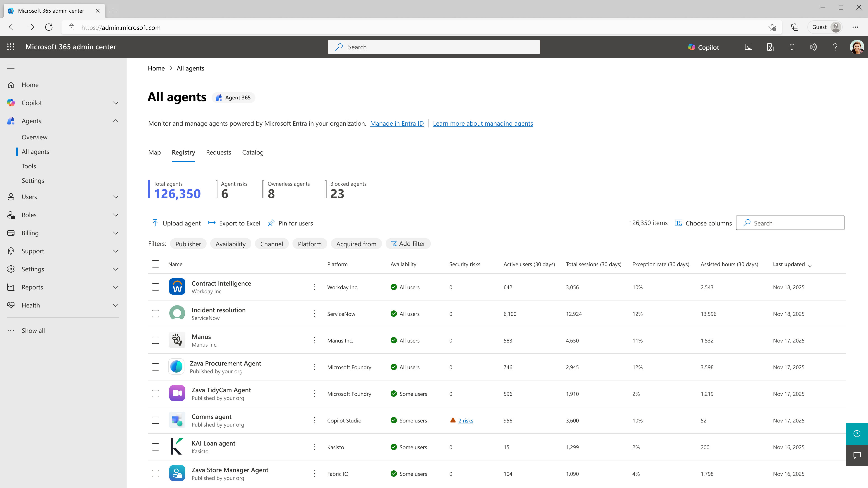Open the Requests tab
Viewport: 868px width, 488px height.
pyautogui.click(x=218, y=152)
